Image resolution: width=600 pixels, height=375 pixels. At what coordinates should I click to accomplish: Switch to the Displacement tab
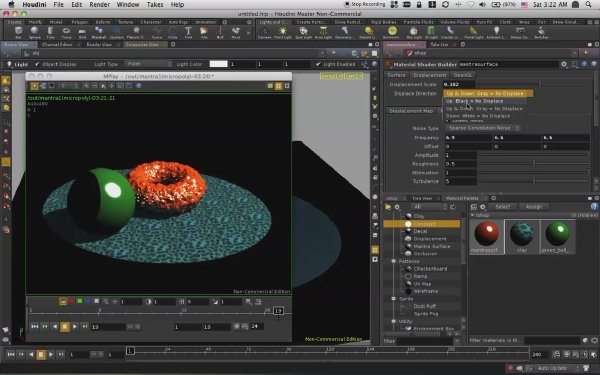click(429, 75)
